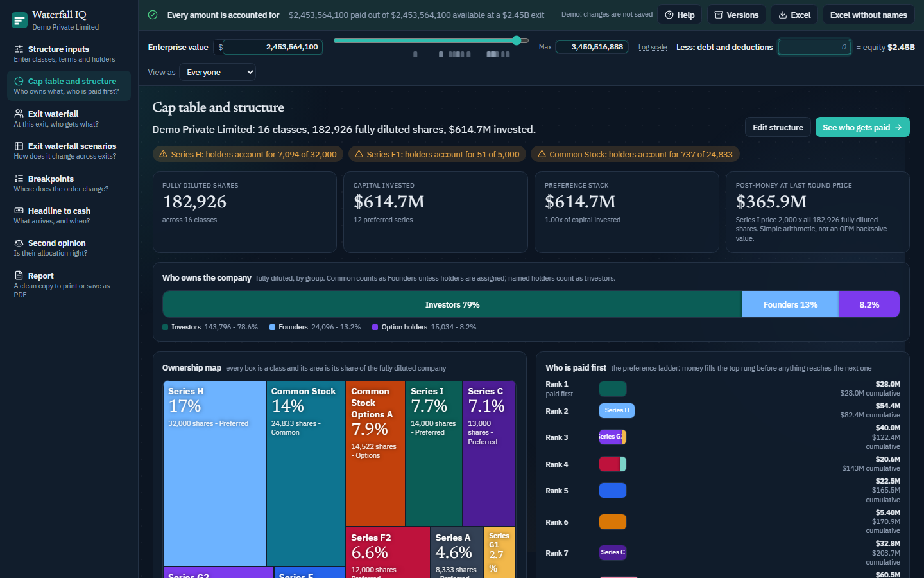Image resolution: width=924 pixels, height=578 pixels.
Task: Click the Excel download icon
Action: (x=783, y=15)
